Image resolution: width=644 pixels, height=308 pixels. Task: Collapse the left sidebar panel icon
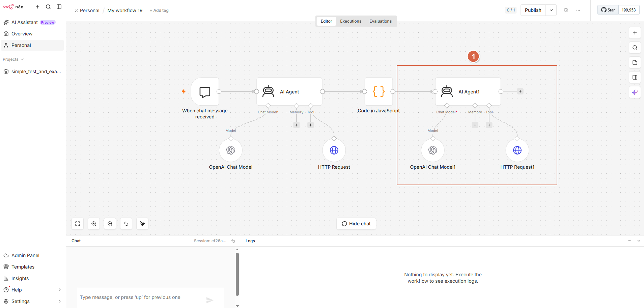[59, 7]
